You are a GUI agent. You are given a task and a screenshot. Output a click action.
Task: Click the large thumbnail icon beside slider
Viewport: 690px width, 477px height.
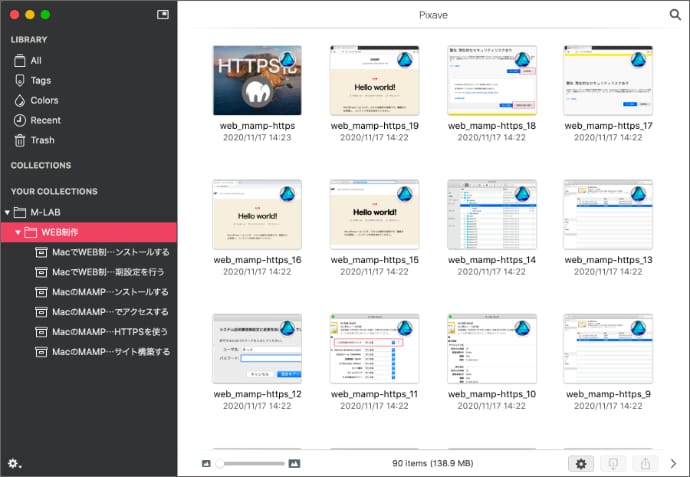[294, 463]
